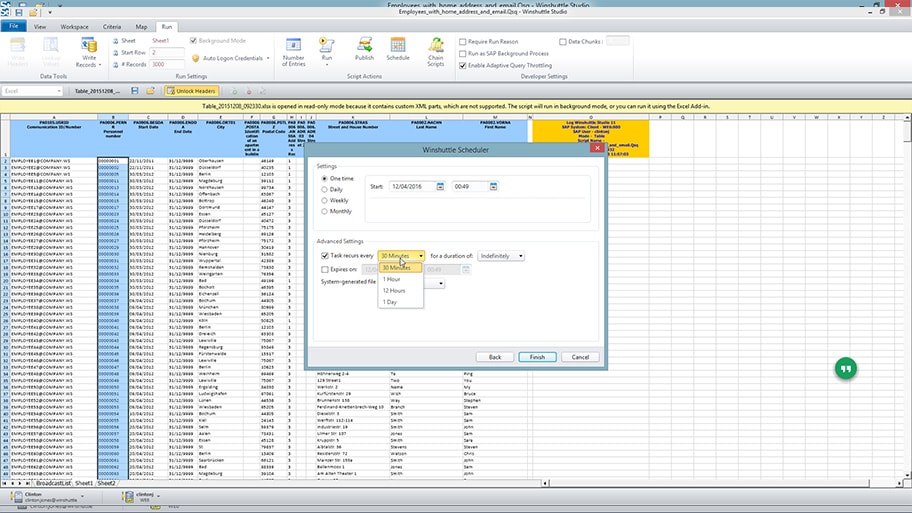Image resolution: width=912 pixels, height=513 pixels.
Task: Choose 12 Hours from recurrence list
Action: [394, 290]
